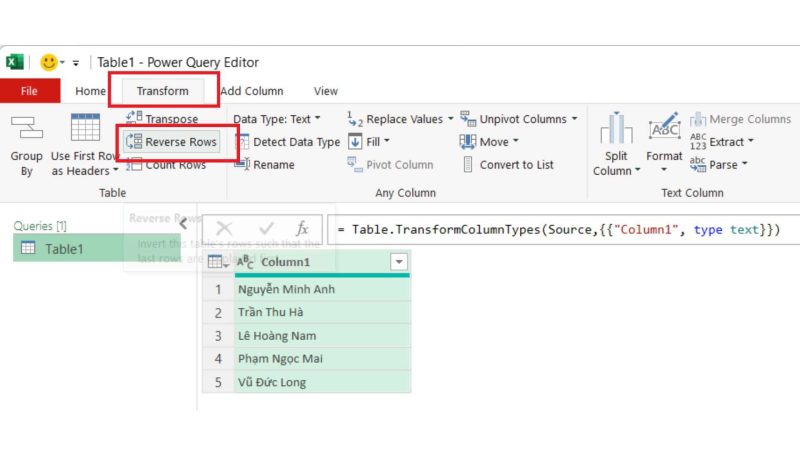
Task: Click into the formula bar text
Action: (558, 230)
